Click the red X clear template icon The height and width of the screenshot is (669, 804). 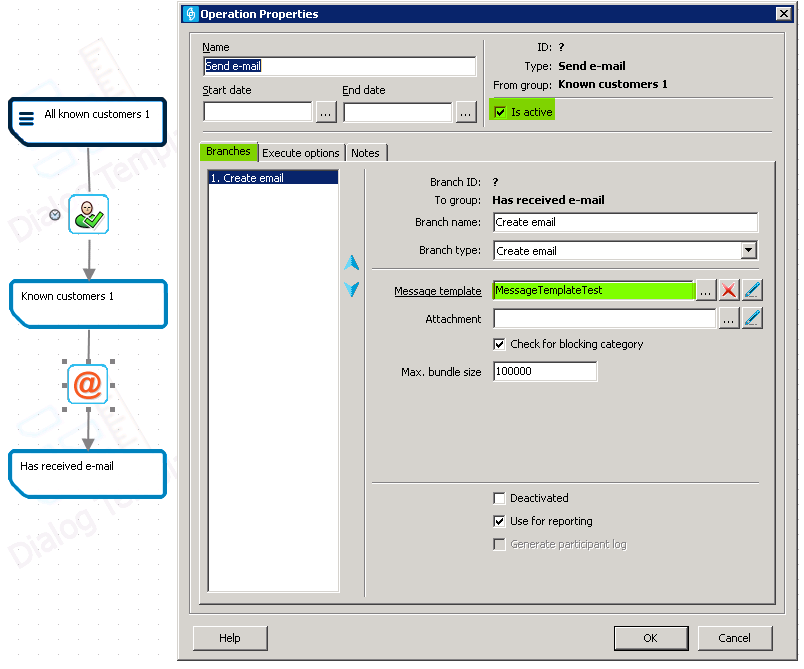[729, 290]
